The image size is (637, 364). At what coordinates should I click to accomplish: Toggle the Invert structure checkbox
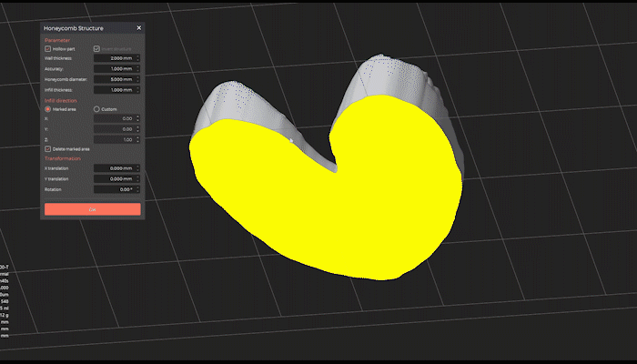pyautogui.click(x=97, y=48)
